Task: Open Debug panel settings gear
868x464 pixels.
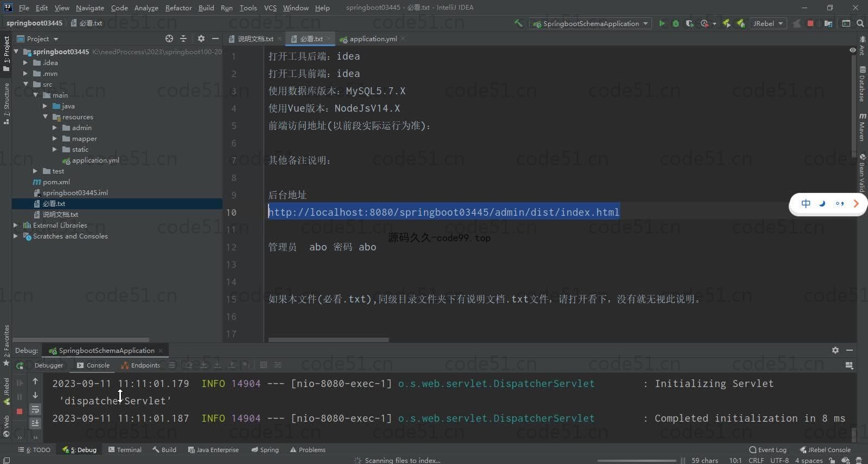Action: (x=835, y=350)
